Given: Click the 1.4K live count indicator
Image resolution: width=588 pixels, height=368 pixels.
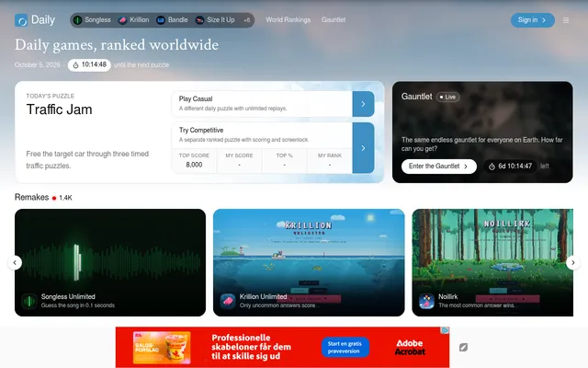Looking at the screenshot, I should point(62,198).
